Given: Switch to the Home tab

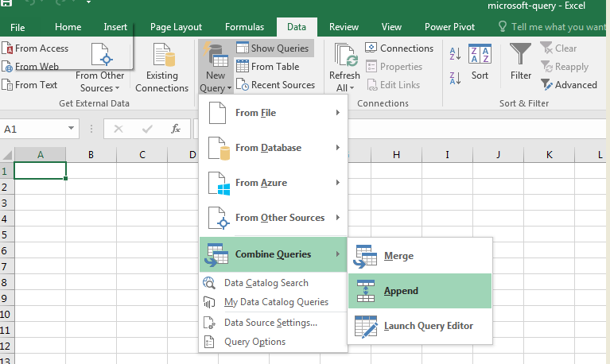Looking at the screenshot, I should tap(68, 27).
